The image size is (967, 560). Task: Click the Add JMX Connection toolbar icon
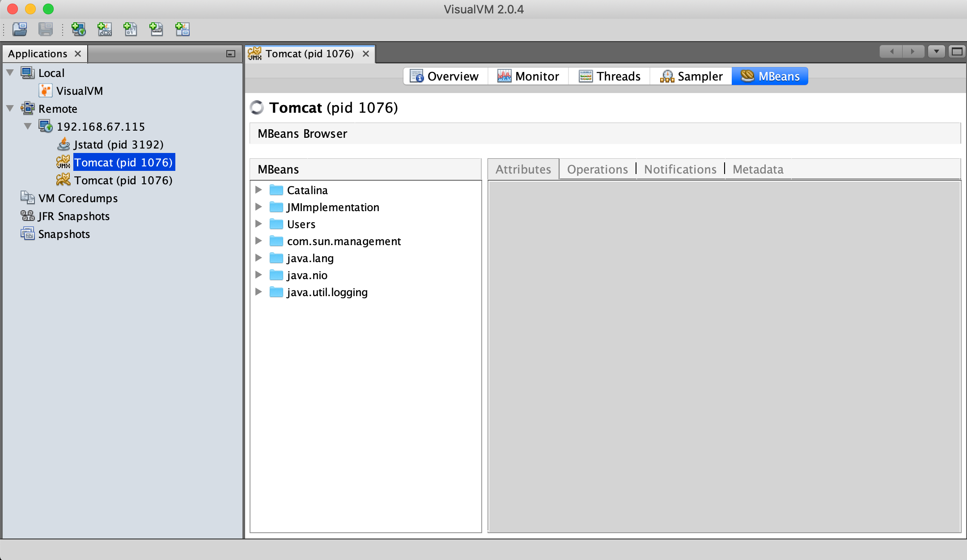point(105,30)
